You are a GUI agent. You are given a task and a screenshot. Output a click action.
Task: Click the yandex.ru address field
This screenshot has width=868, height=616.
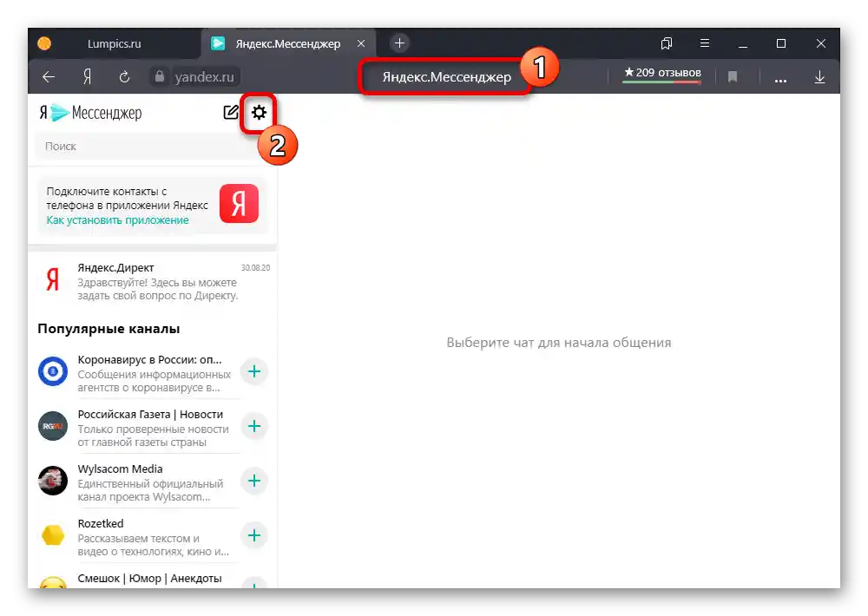point(204,77)
